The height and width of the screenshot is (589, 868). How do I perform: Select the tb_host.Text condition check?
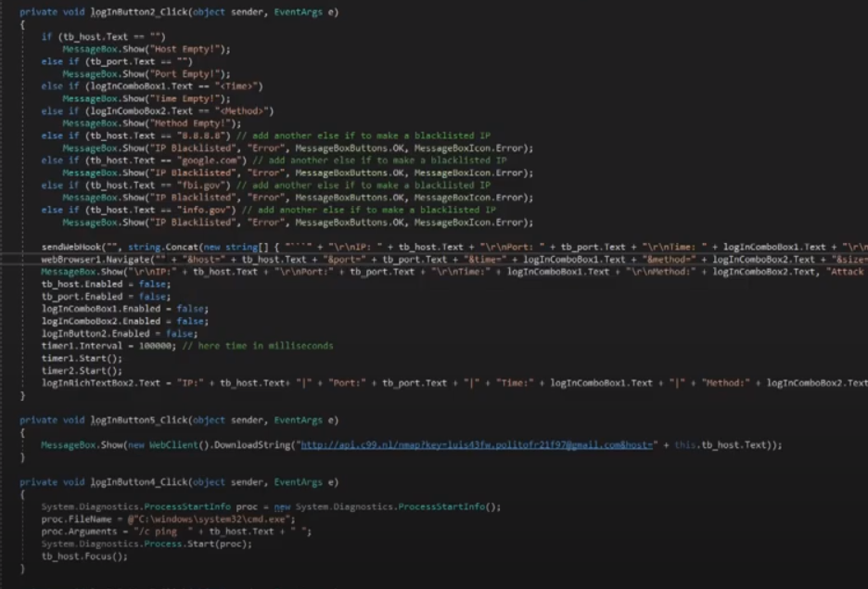(88, 37)
